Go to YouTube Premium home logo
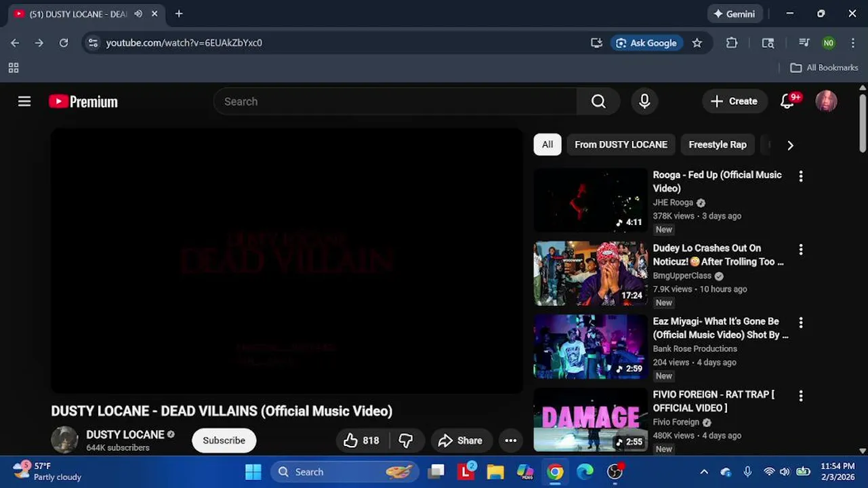 pyautogui.click(x=83, y=102)
